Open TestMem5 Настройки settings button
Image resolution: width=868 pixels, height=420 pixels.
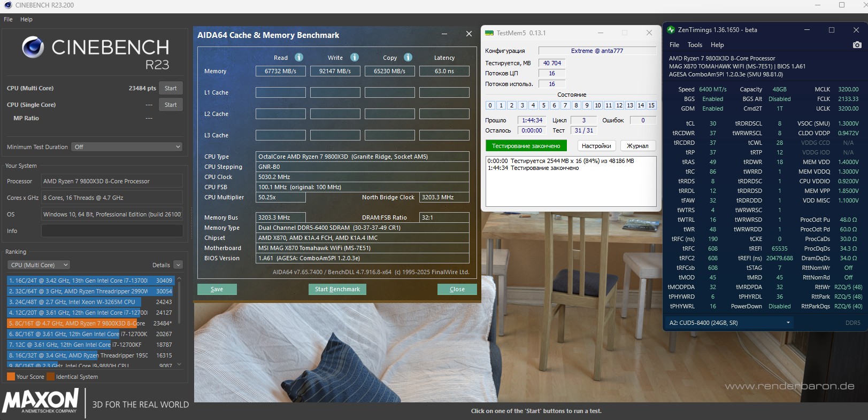tap(596, 146)
